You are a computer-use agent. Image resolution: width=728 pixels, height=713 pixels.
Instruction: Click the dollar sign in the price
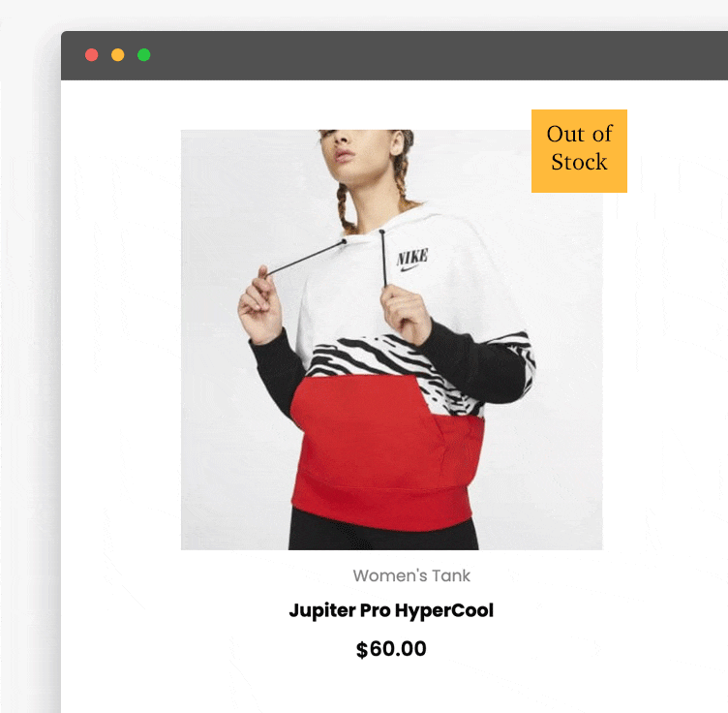tap(362, 649)
